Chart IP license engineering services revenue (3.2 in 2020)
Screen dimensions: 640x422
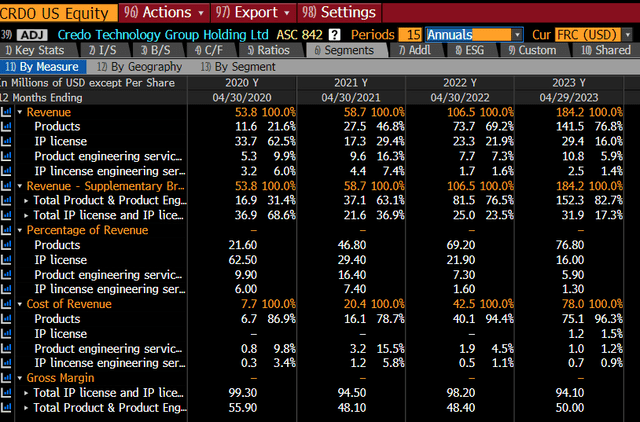[x=6, y=171]
